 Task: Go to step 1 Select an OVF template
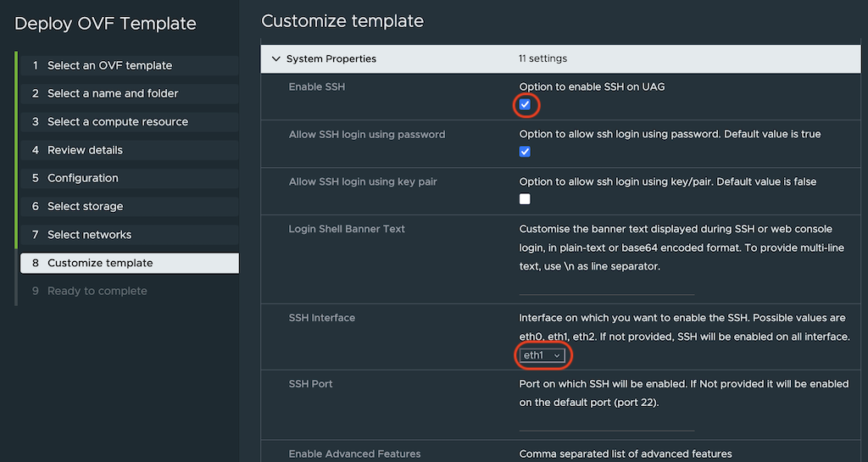[x=109, y=65]
